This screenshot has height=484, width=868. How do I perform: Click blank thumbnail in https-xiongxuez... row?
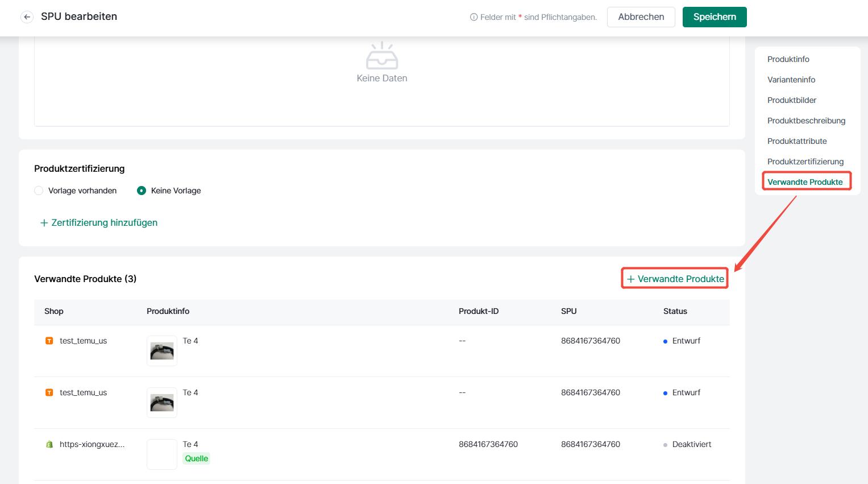pyautogui.click(x=162, y=454)
